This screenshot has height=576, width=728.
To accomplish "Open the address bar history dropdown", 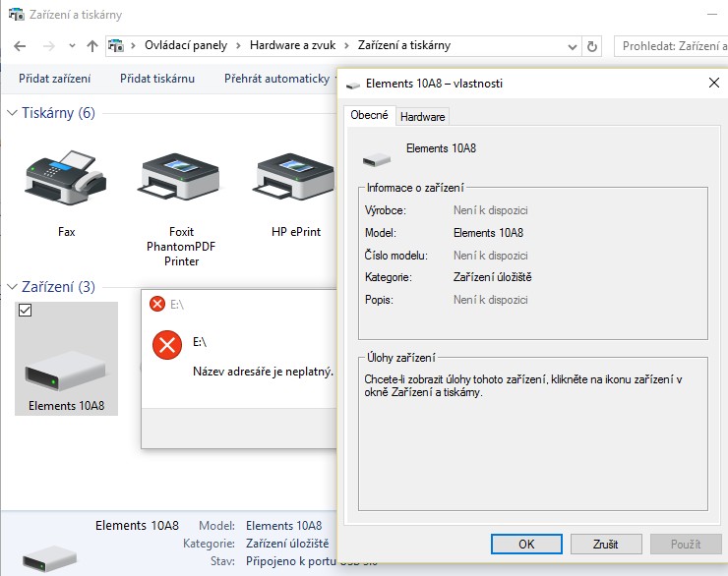I will (573, 46).
